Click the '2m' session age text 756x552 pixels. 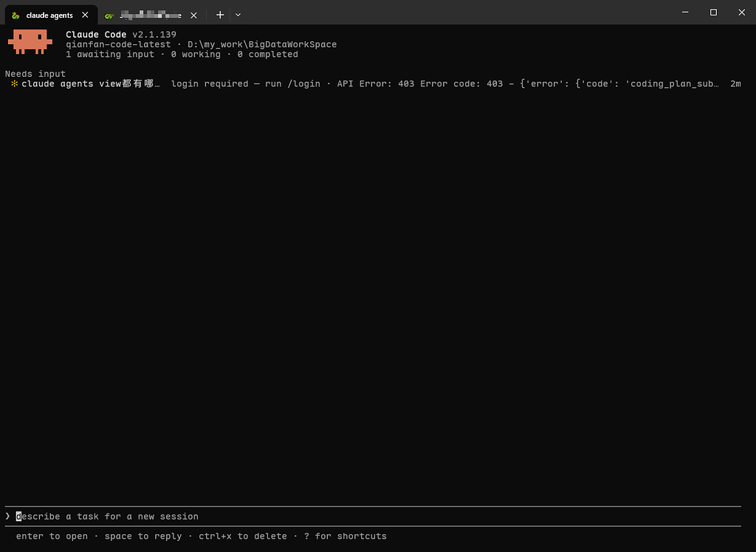pos(735,84)
